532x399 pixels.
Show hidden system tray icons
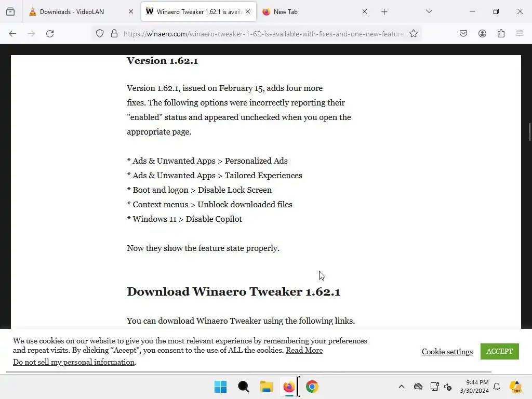click(x=402, y=387)
